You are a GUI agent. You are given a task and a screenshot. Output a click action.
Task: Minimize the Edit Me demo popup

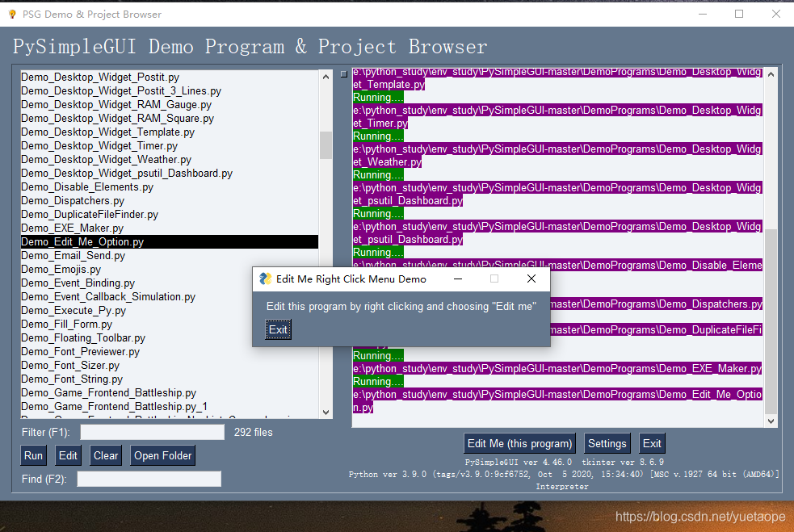pyautogui.click(x=458, y=279)
